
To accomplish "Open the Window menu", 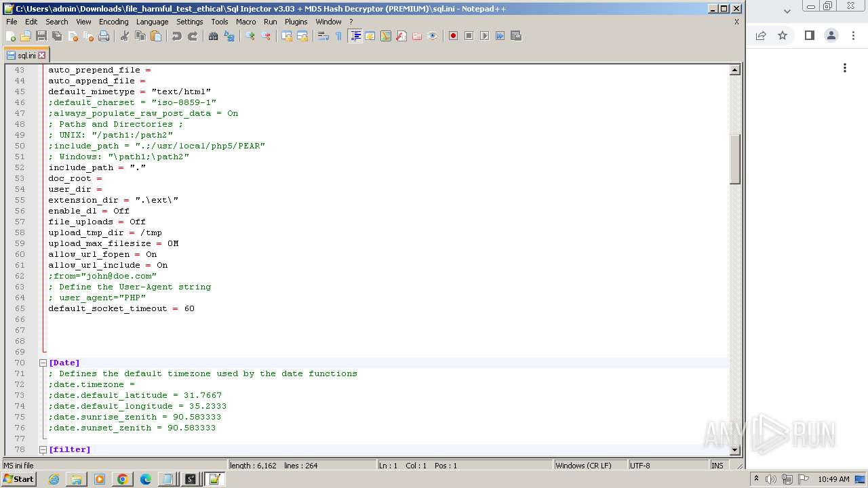I will point(328,22).
